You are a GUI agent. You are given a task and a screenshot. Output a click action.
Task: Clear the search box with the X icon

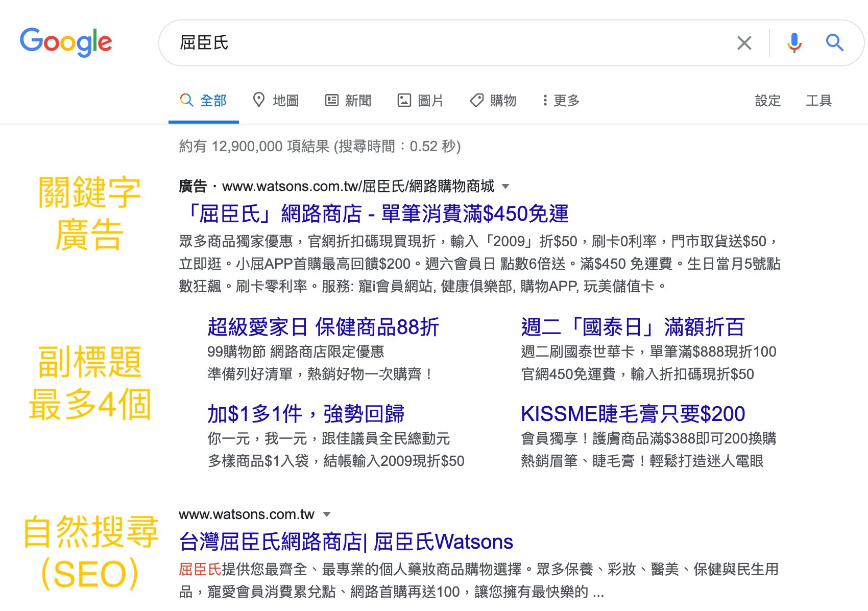pyautogui.click(x=744, y=43)
